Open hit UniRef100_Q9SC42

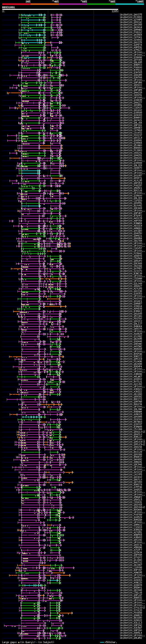point(131,22)
